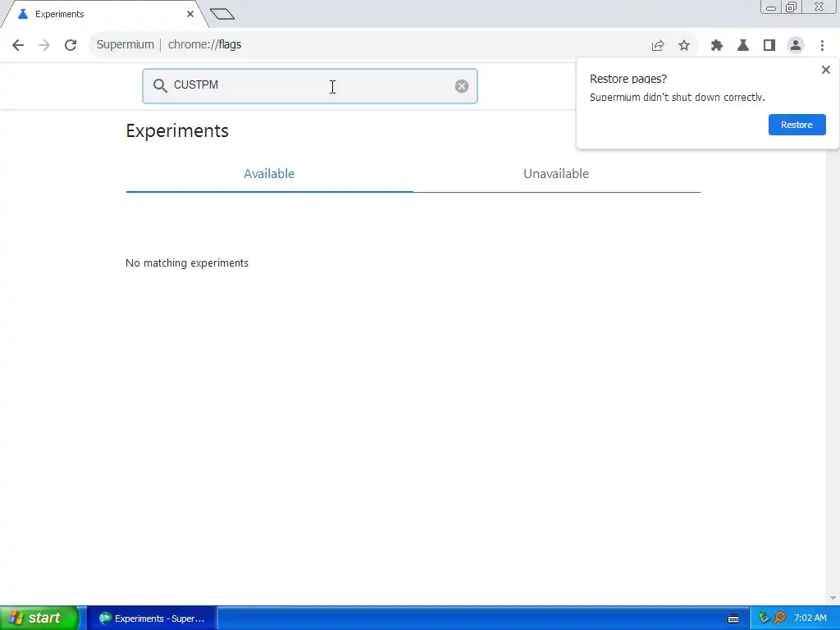The width and height of the screenshot is (840, 630).
Task: Open the on-screen keyboard tray icon
Action: [733, 619]
